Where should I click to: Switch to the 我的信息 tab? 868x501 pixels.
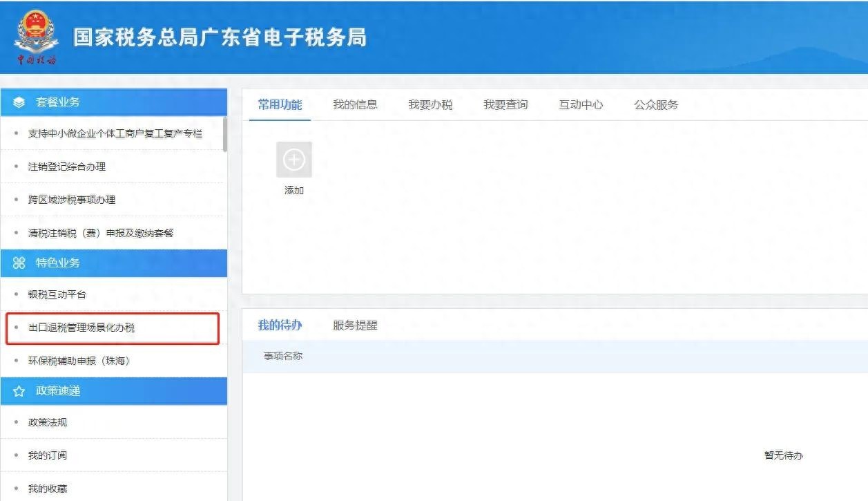coord(355,105)
